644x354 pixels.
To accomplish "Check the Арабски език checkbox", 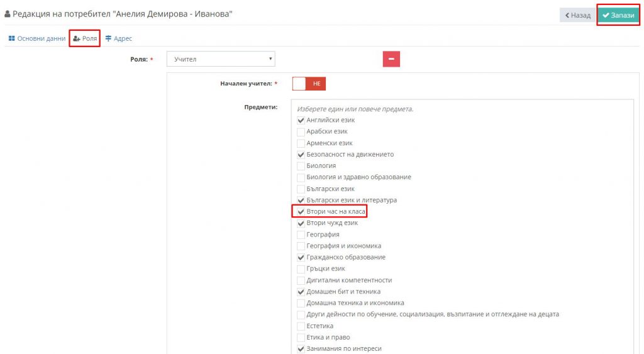I will pyautogui.click(x=301, y=132).
